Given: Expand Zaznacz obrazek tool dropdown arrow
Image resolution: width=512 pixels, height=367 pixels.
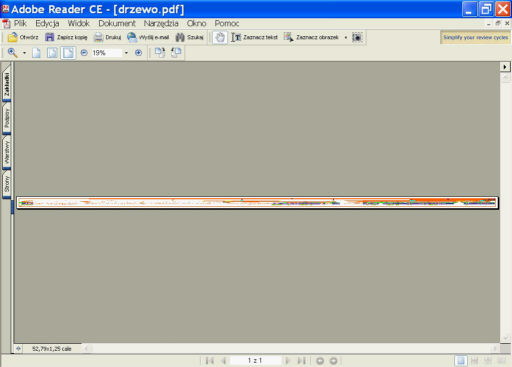Looking at the screenshot, I should (x=346, y=37).
